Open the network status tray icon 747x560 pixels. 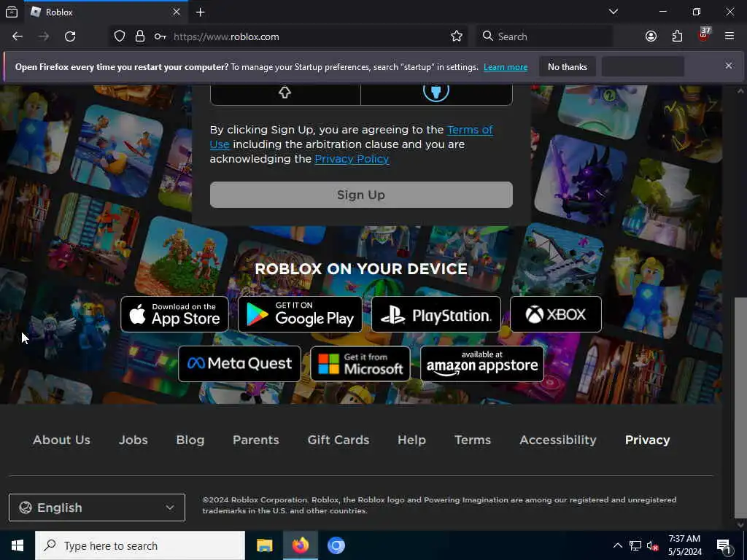coord(635,545)
